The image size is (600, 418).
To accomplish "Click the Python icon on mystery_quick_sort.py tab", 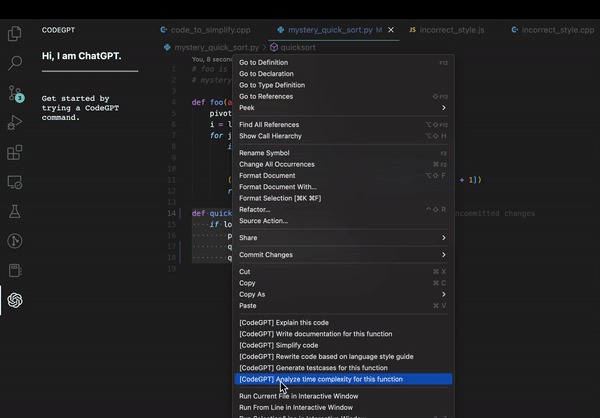I will (x=280, y=30).
